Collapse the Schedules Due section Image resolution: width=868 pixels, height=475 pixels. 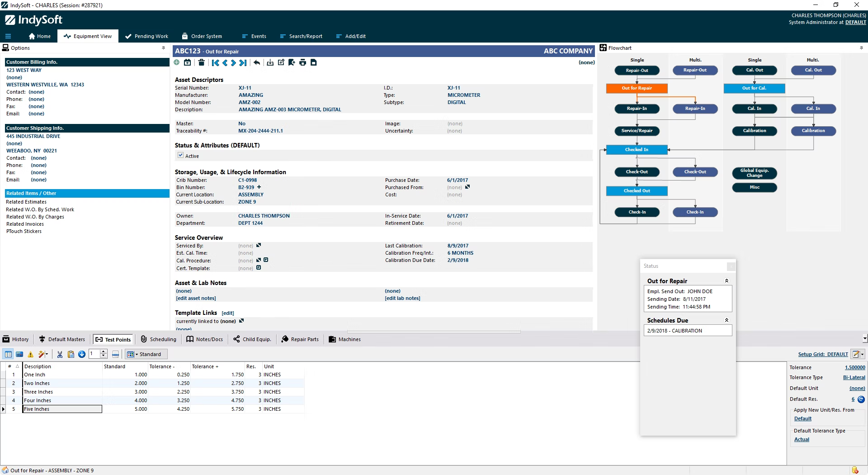coord(726,320)
